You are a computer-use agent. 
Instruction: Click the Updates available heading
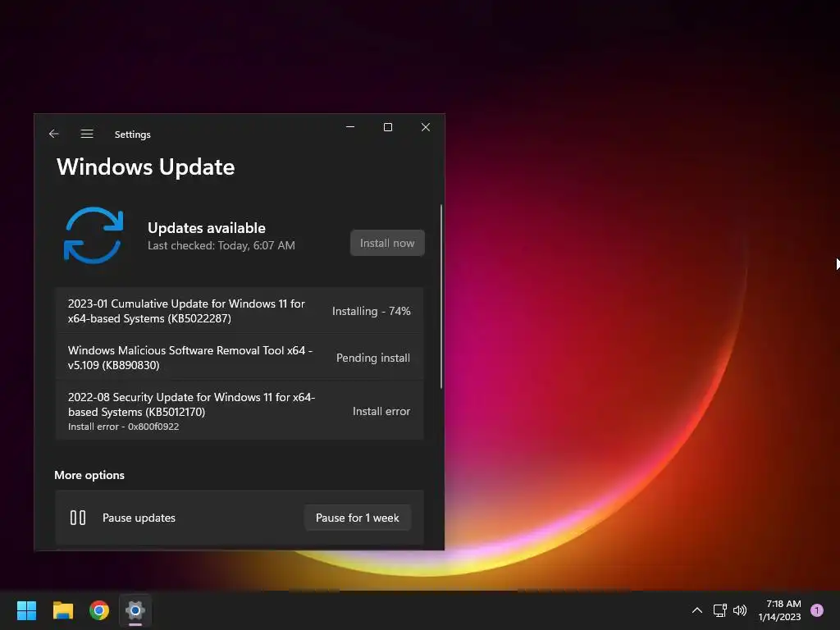point(206,228)
